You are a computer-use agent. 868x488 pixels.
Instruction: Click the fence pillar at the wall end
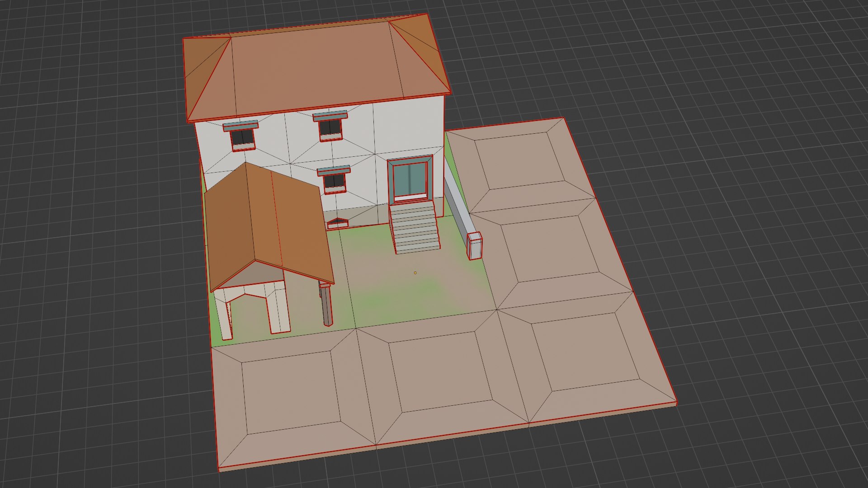point(474,245)
